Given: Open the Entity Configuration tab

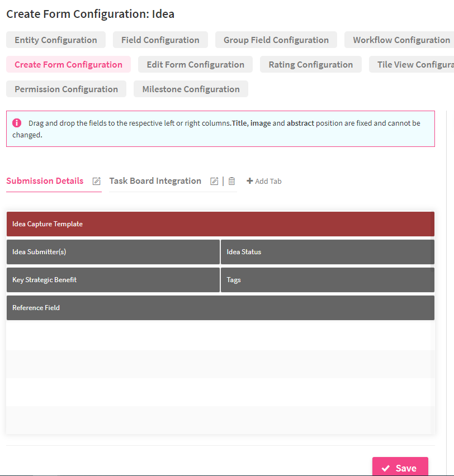Looking at the screenshot, I should (56, 40).
